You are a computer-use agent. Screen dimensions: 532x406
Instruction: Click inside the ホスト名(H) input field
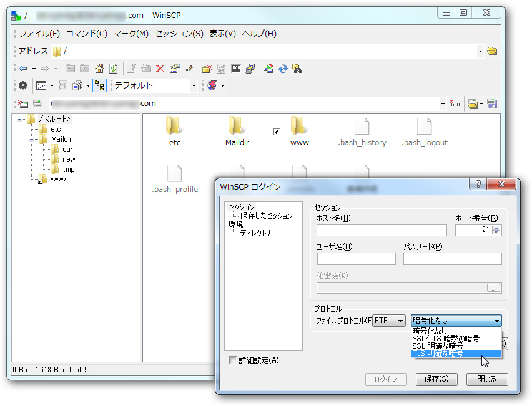381,230
